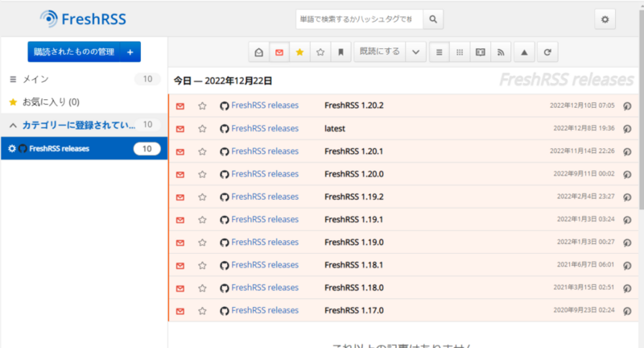The image size is (644, 348).
Task: Show all articles (open envelope icon)
Action: pos(258,52)
